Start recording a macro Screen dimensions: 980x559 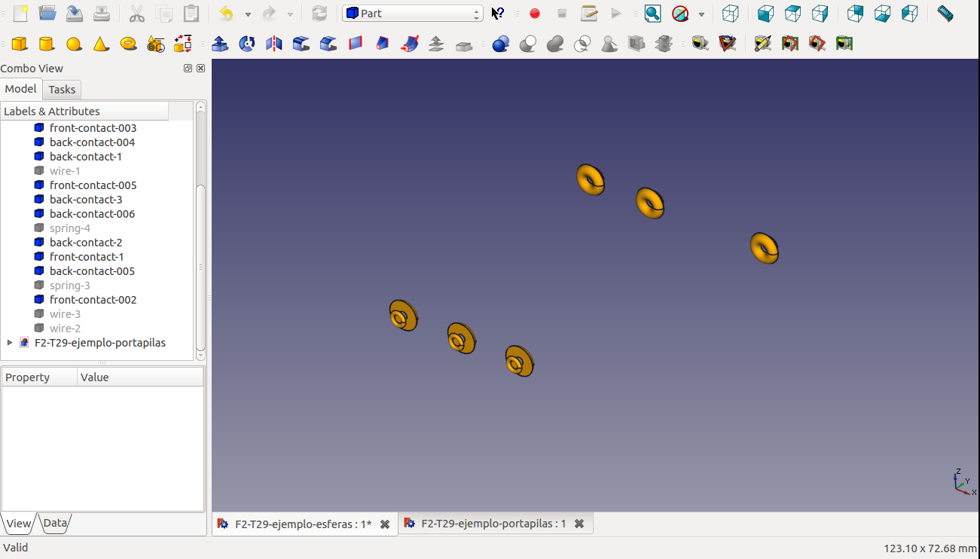tap(535, 14)
